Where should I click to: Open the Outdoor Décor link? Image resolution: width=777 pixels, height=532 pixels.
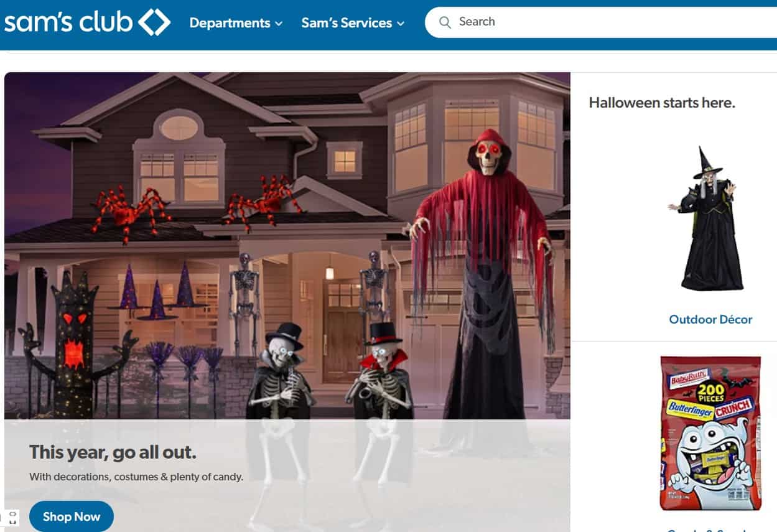click(710, 319)
